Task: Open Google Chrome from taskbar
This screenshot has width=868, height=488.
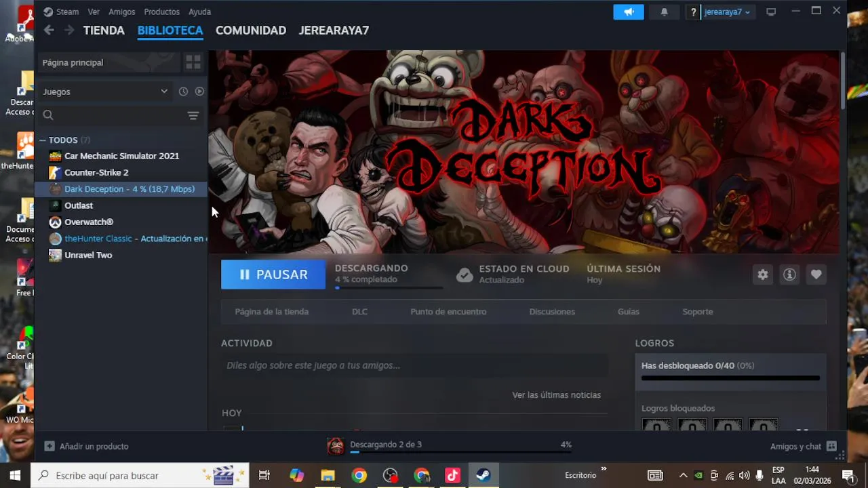Action: [x=359, y=476]
